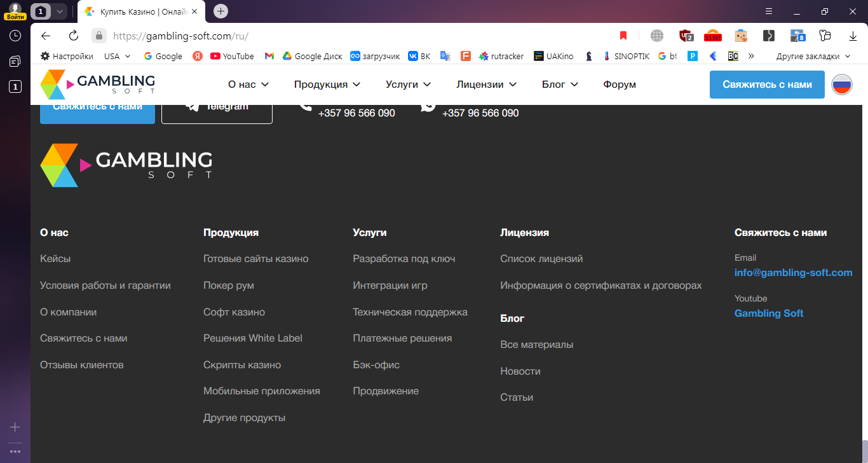Open the gray globe extension icon
This screenshot has height=463, width=868.
pyautogui.click(x=656, y=36)
